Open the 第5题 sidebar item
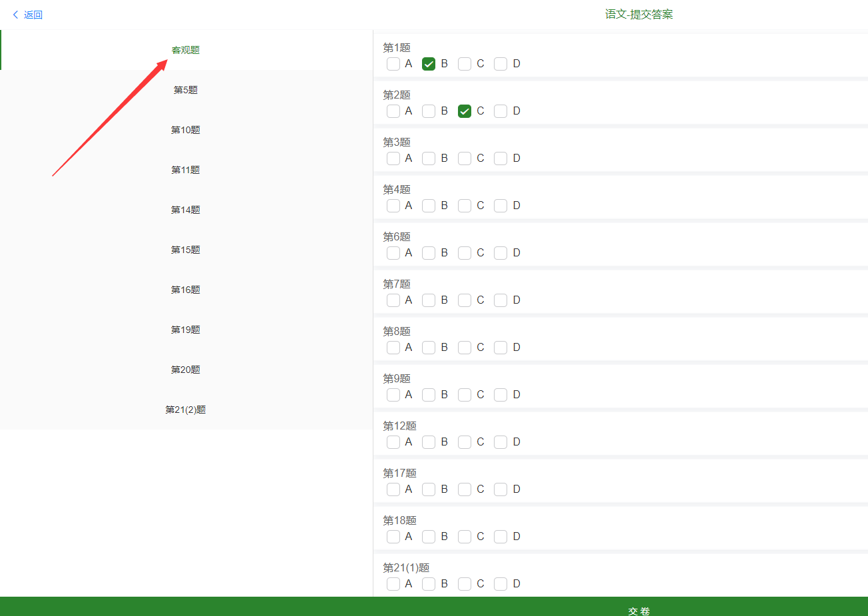Screen dimensions: 868x616 [x=186, y=90]
